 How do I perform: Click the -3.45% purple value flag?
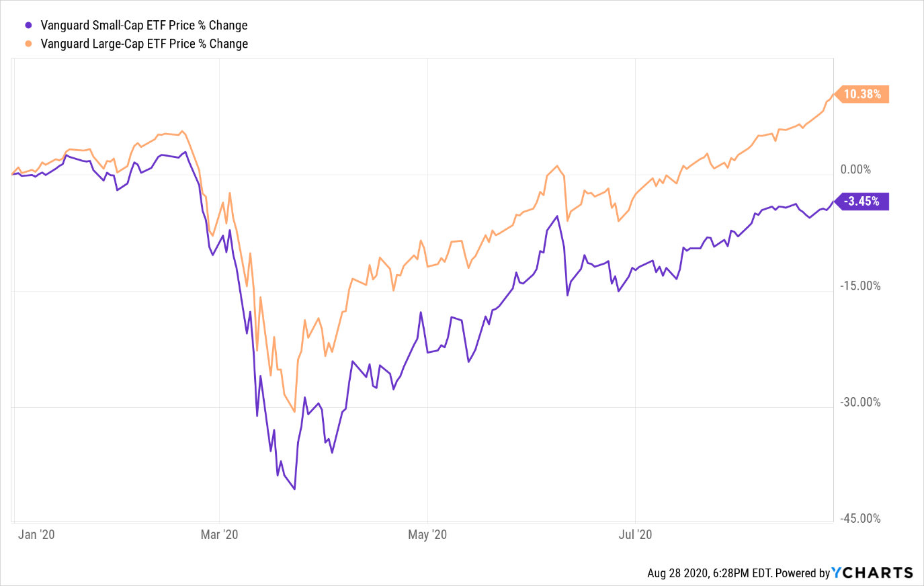862,201
